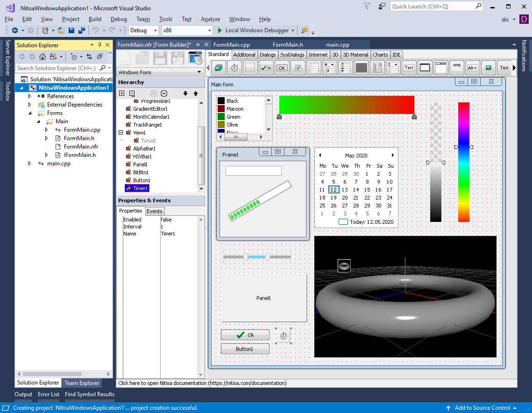Switch to the Additional palette tab
532x413 pixels.
coord(244,55)
